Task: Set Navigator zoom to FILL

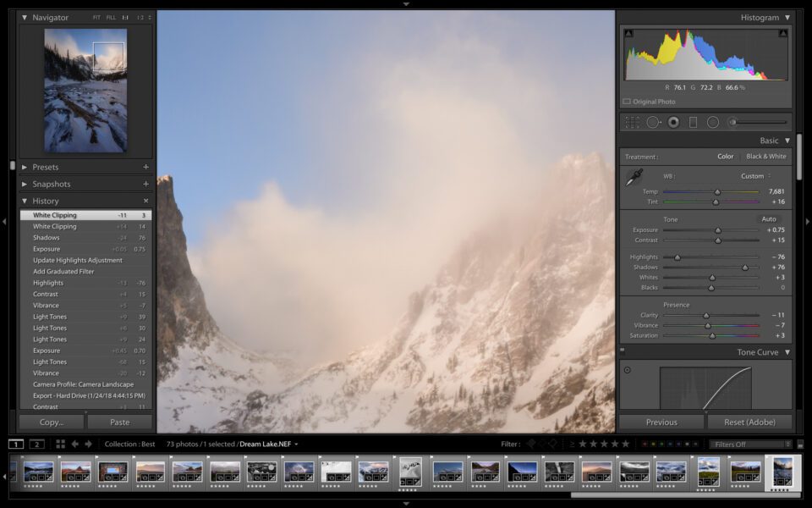Action: point(111,18)
